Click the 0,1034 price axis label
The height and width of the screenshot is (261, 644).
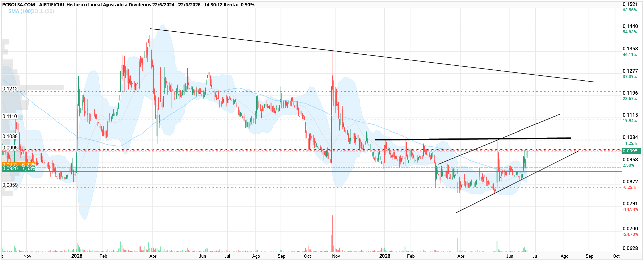pos(630,137)
